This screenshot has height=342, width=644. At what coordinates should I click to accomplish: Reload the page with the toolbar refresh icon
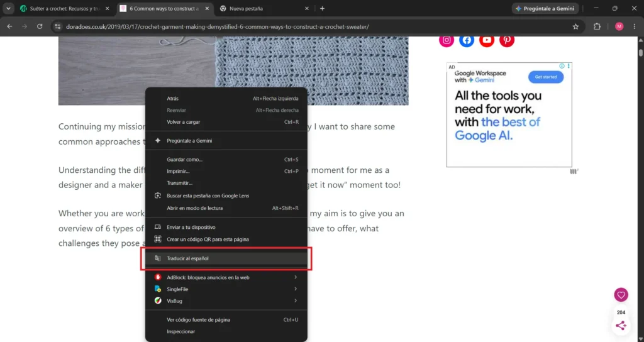[40, 26]
